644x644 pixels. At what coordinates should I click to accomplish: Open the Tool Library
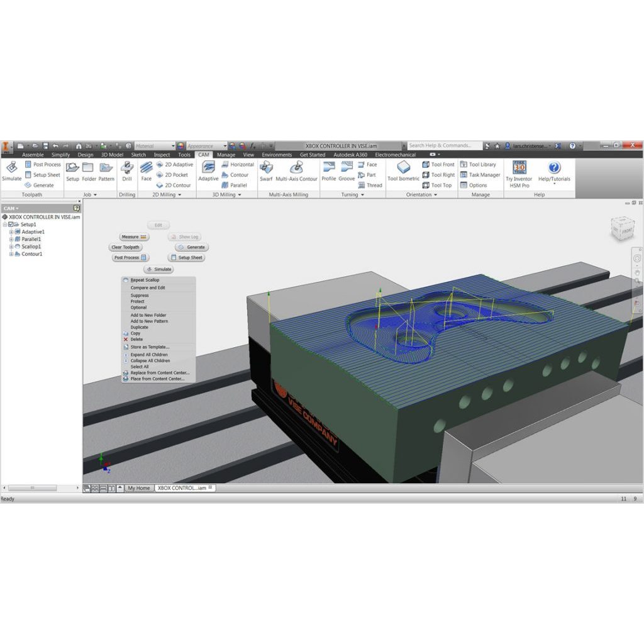[478, 164]
